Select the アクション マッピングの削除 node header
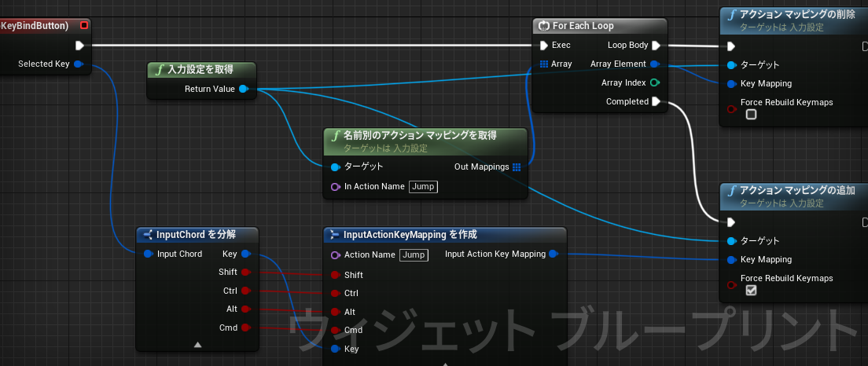 point(794,20)
